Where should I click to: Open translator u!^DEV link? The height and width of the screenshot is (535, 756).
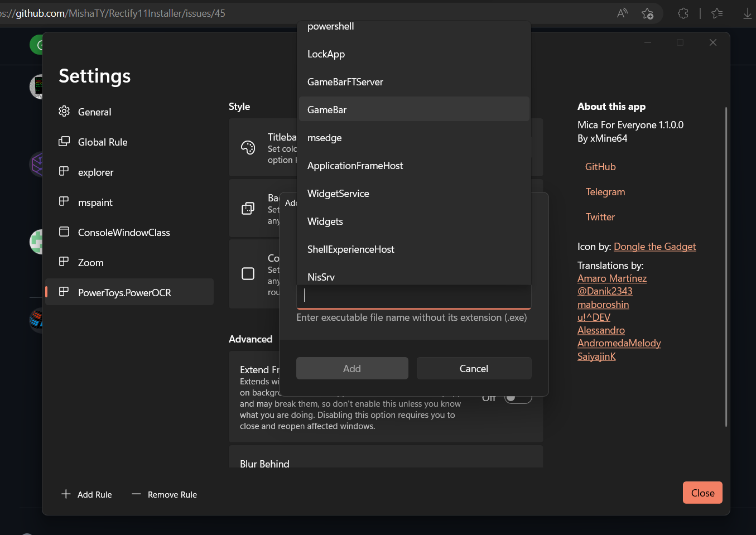pos(594,317)
